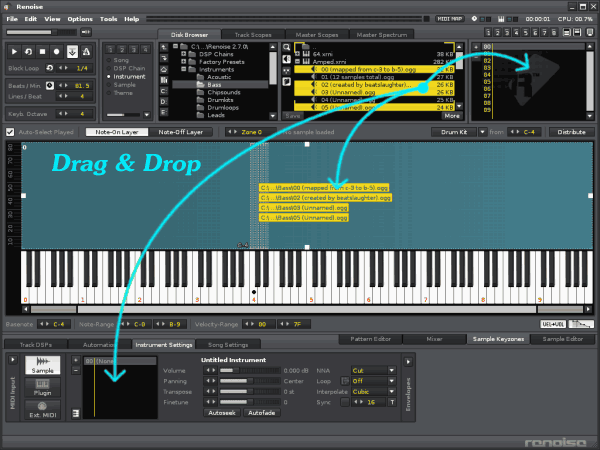Click the VEL→VOL button
600x450 pixels.
[x=553, y=324]
